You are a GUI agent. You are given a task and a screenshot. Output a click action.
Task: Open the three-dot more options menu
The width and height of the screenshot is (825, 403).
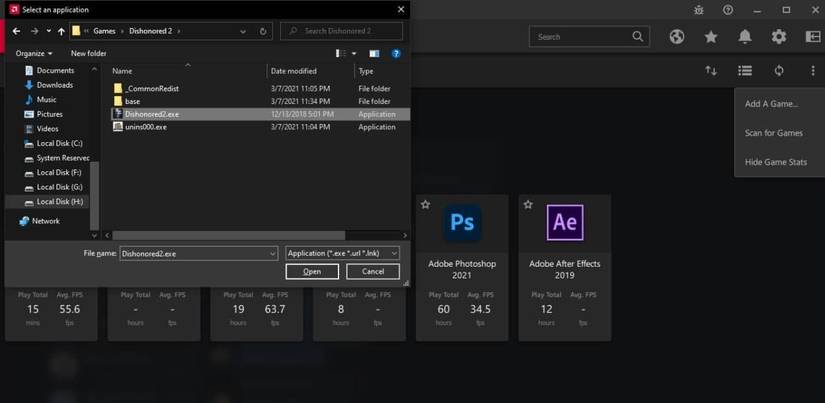[813, 70]
